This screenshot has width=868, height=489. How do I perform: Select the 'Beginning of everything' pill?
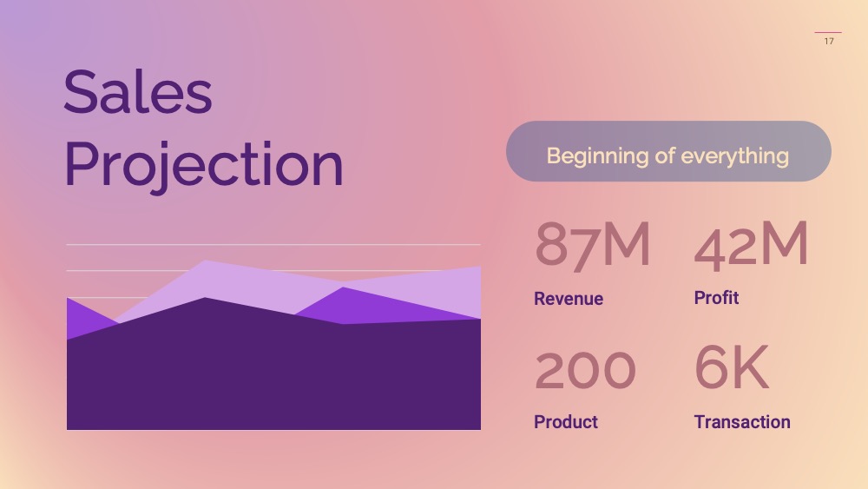[x=668, y=151]
